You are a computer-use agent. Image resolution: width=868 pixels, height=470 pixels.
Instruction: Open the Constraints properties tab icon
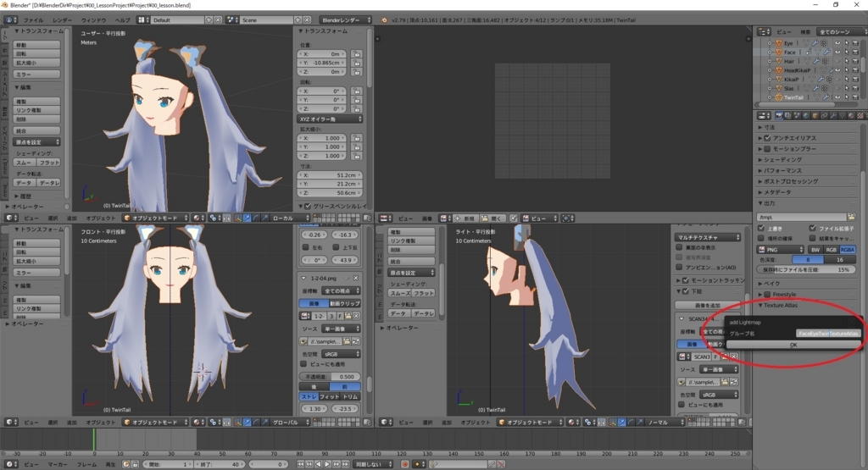(x=824, y=115)
